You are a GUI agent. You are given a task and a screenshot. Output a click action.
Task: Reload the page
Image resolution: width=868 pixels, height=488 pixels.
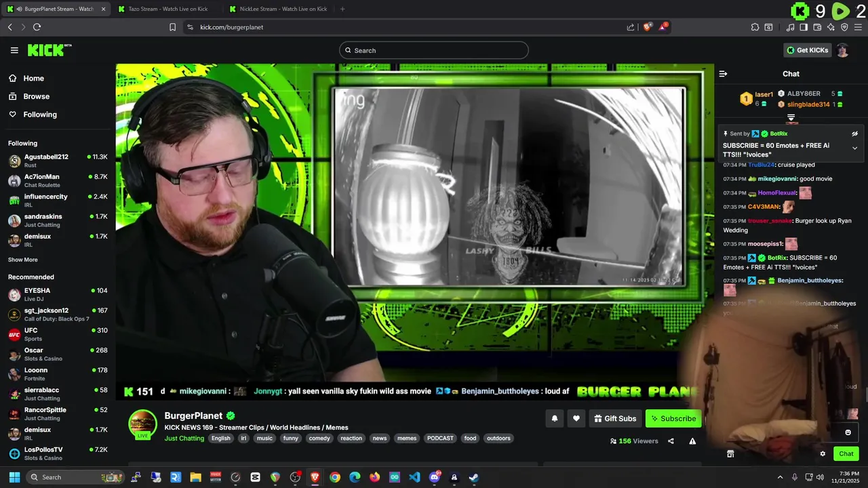coord(37,27)
